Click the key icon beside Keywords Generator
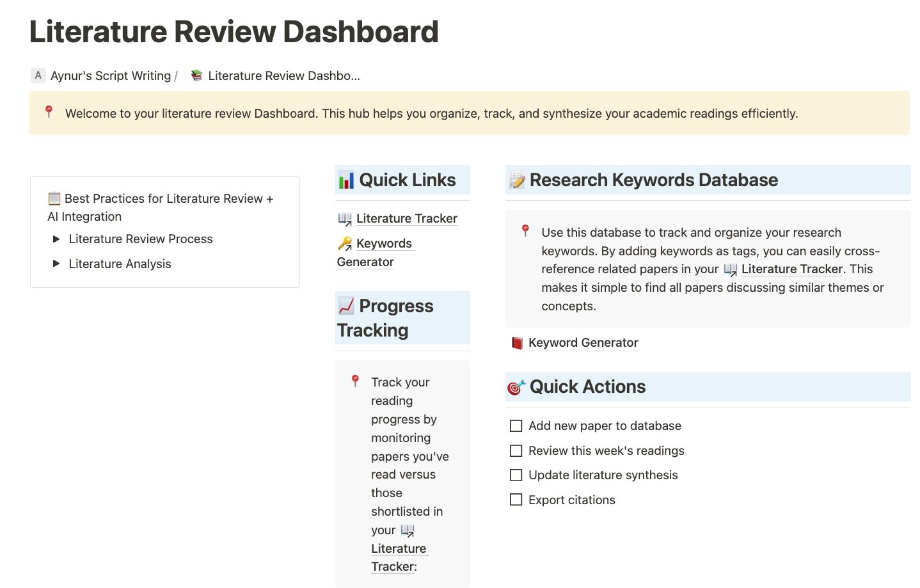This screenshot has width=920, height=588. [345, 244]
